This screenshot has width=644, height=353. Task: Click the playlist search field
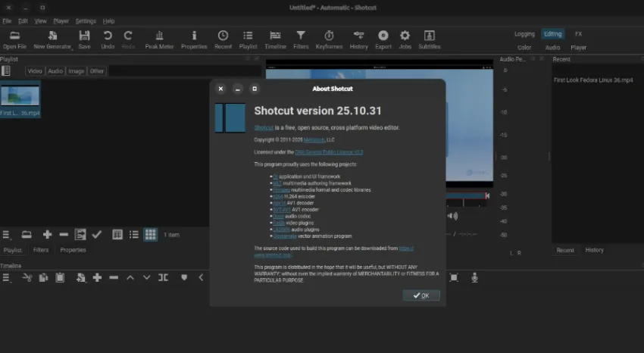point(185,71)
